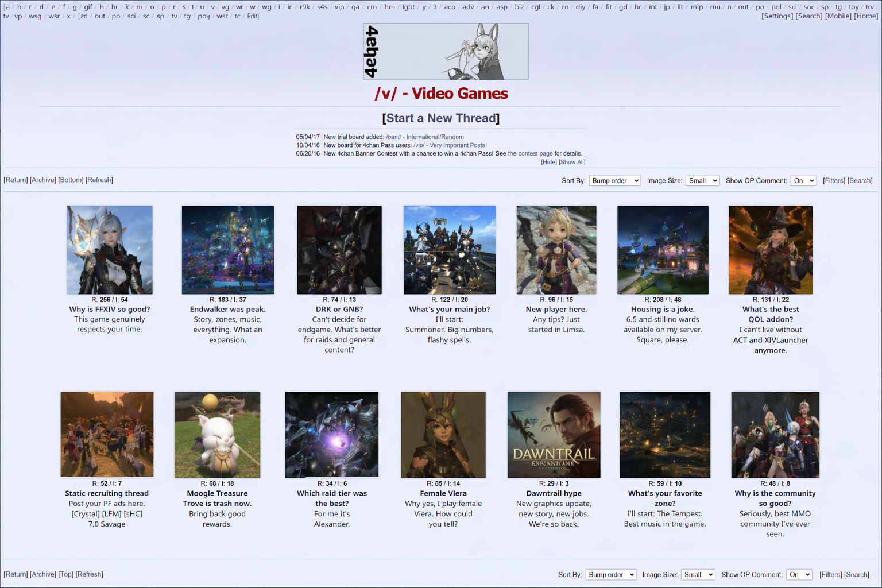Screen dimensions: 882x588
Task: Open Show OP Comment dropdown in upper toolbar
Action: point(803,180)
